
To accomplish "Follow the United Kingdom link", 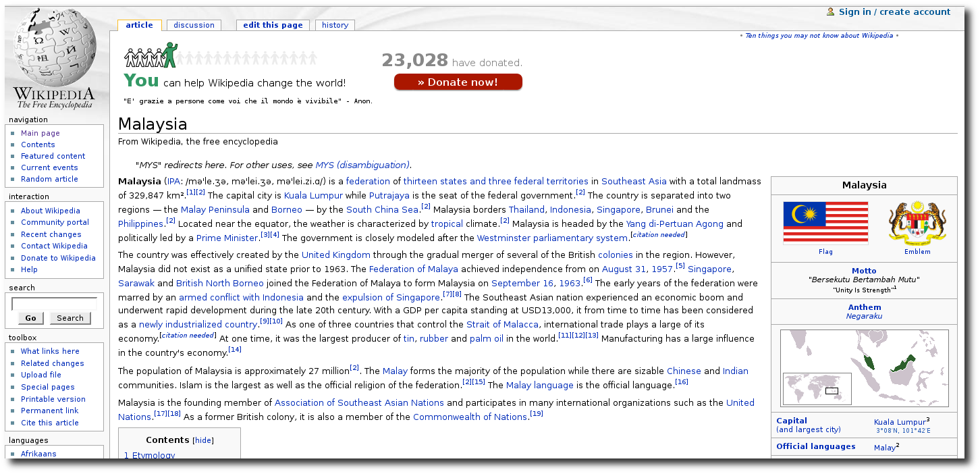I will (336, 255).
